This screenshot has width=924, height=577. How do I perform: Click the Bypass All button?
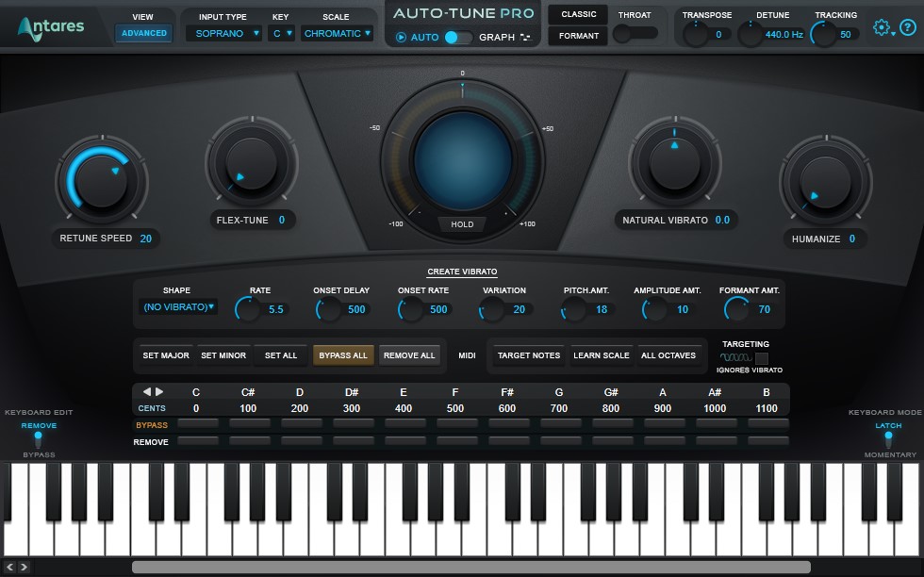pos(343,355)
